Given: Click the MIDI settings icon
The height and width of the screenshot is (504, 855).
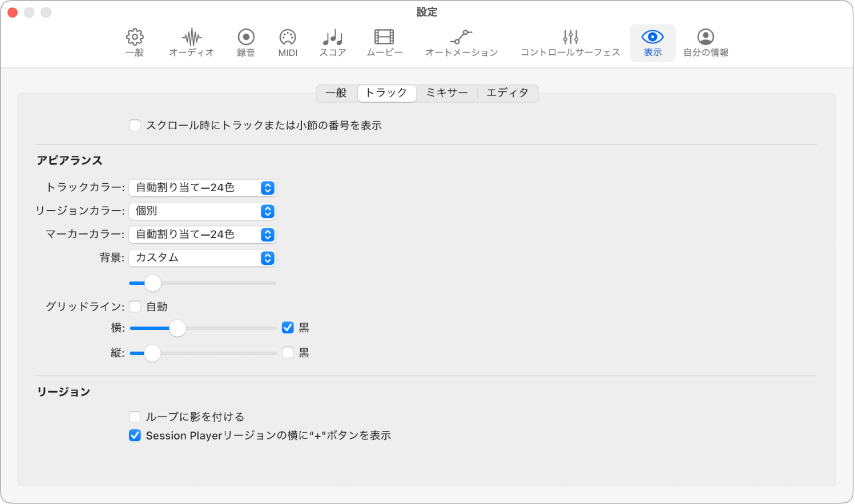Looking at the screenshot, I should tap(287, 42).
